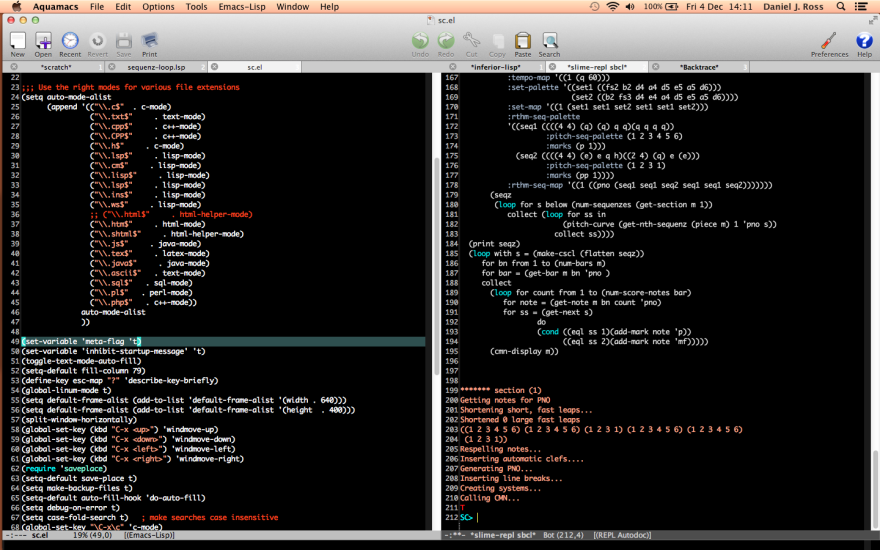Close the *Backtrace* tab

click(655, 67)
